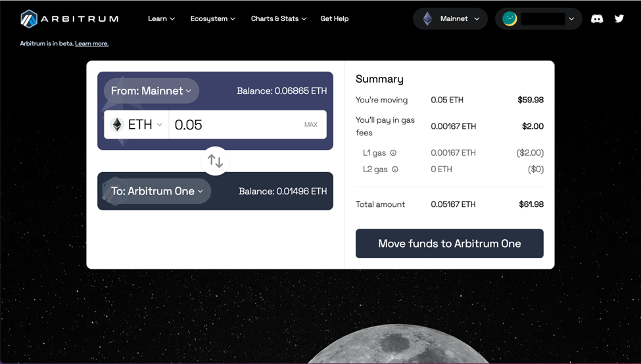Click the 'Total amount' label
This screenshot has width=641, height=364.
click(x=380, y=204)
